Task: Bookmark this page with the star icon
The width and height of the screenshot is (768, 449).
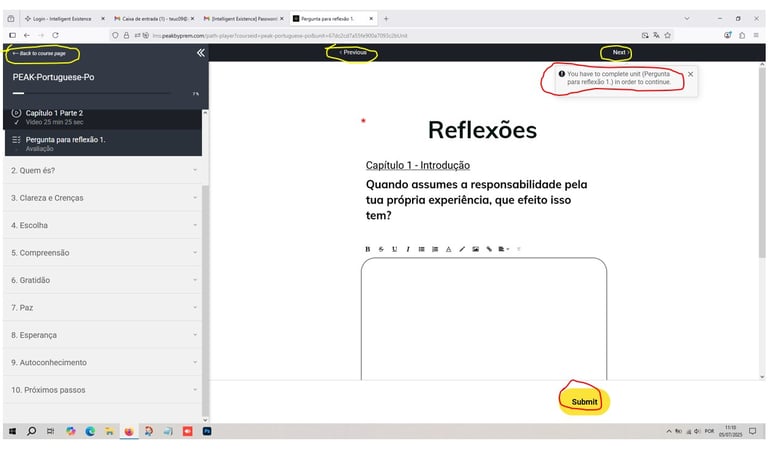Action: click(x=667, y=35)
